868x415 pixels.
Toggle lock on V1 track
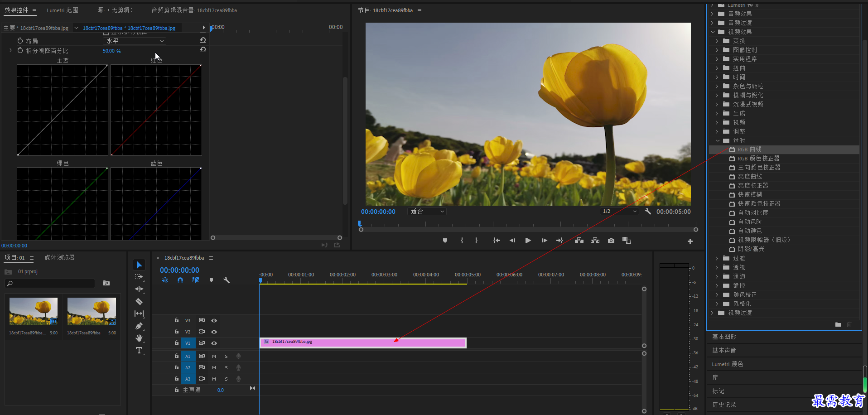177,343
